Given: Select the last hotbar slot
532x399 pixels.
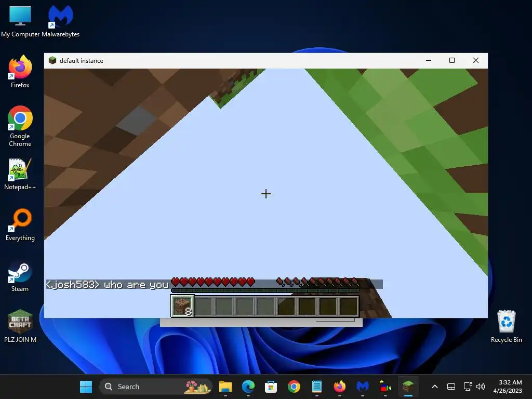Looking at the screenshot, I should [x=349, y=306].
